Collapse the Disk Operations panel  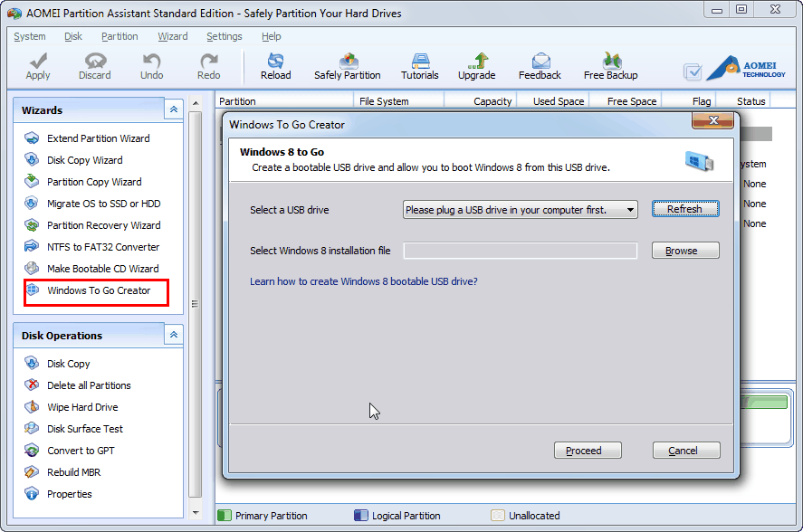(x=174, y=335)
